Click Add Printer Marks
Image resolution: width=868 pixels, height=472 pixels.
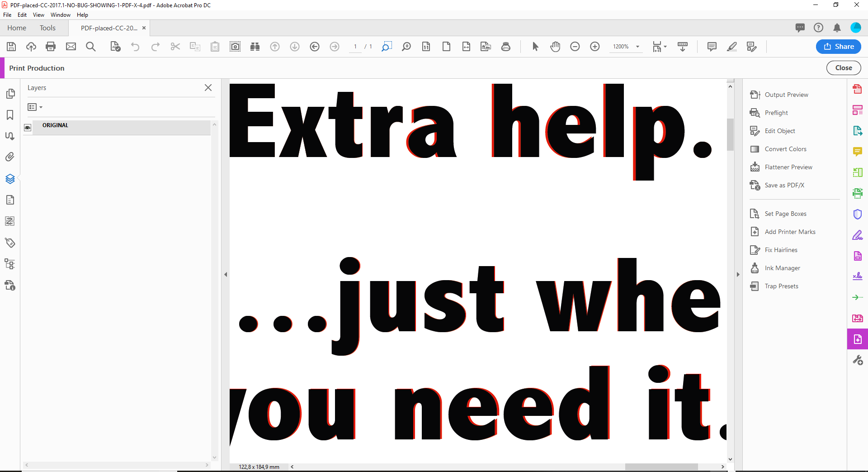click(x=790, y=232)
